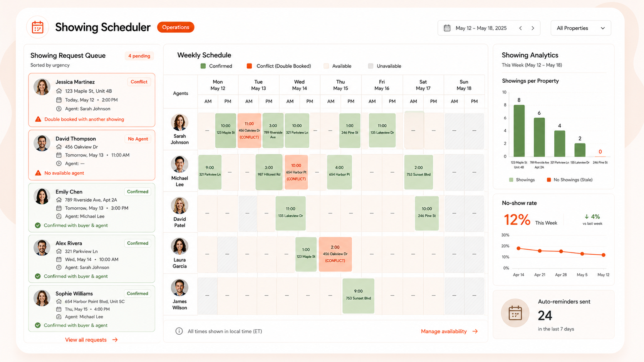644x362 pixels.
Task: Click James Wilson's agent photo in the schedule
Action: (179, 288)
